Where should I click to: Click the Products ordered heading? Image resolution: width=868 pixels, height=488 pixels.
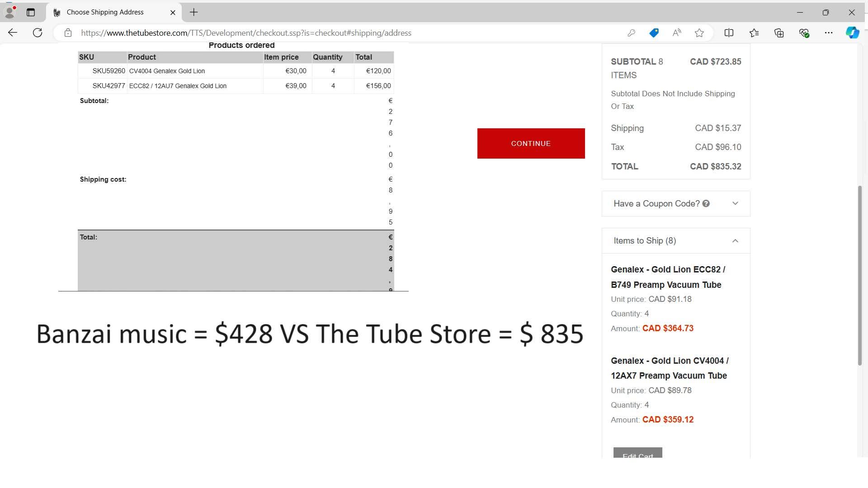[241, 45]
